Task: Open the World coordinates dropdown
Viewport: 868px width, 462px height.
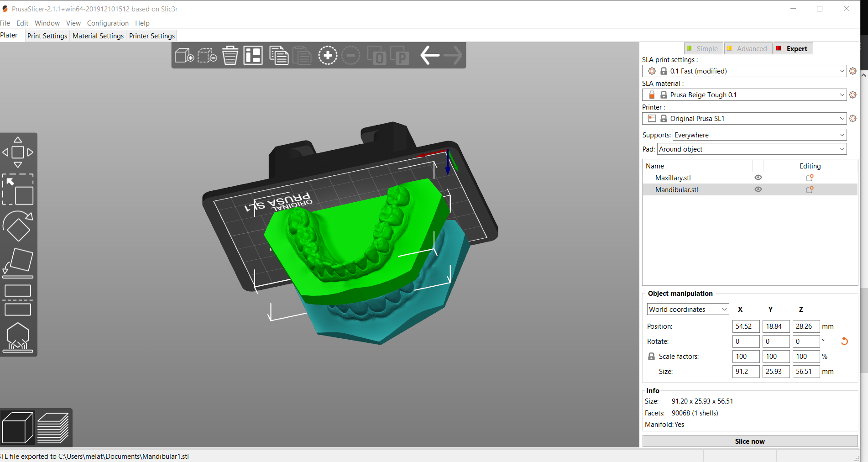Action: [x=688, y=310]
